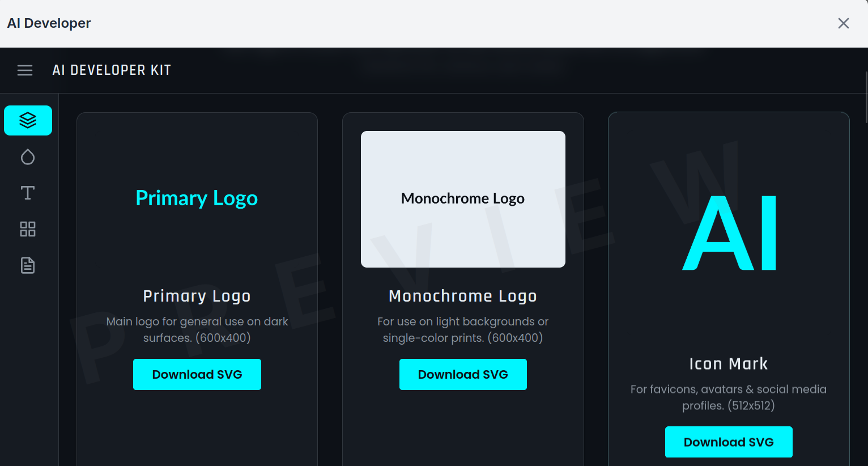This screenshot has height=466, width=868.
Task: Click the white Primary Logo card heading
Action: [x=197, y=296]
